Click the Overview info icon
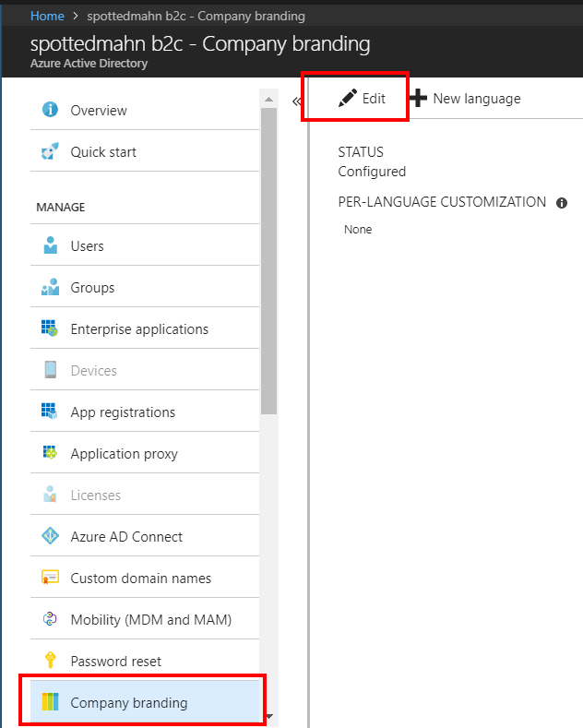 (50, 110)
